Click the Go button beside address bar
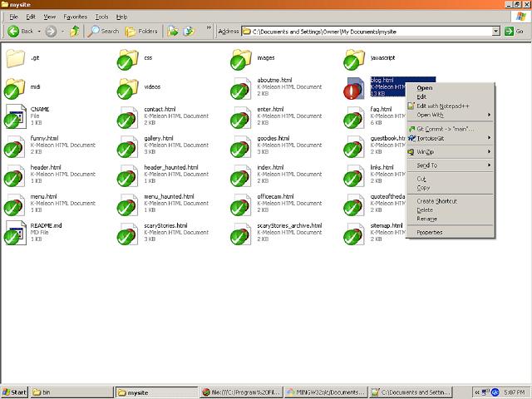This screenshot has height=399, width=532. 514,31
